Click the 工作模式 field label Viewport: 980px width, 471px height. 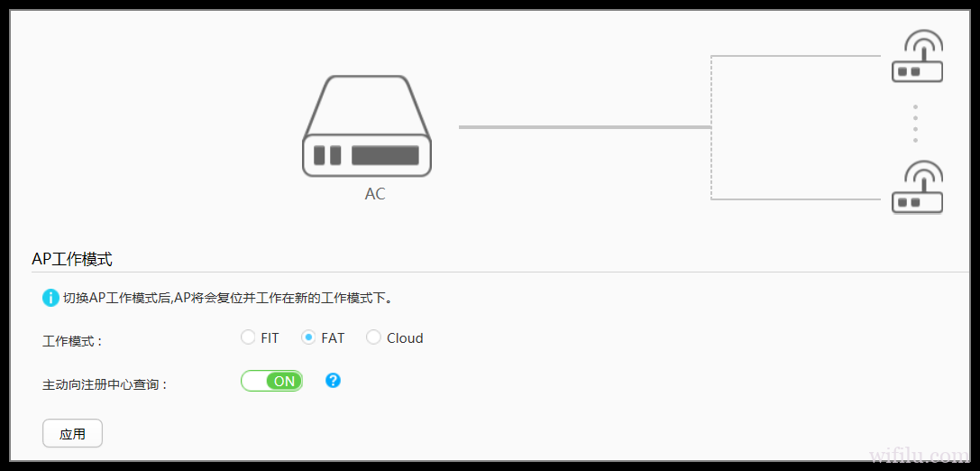(x=72, y=342)
